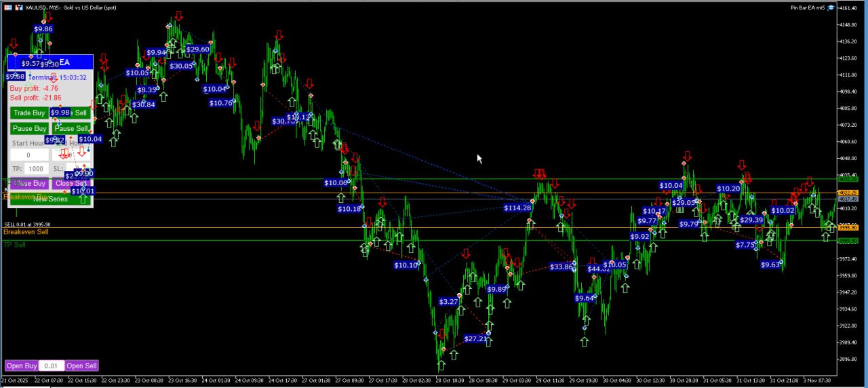Select the $9.86 profit label

[43, 28]
